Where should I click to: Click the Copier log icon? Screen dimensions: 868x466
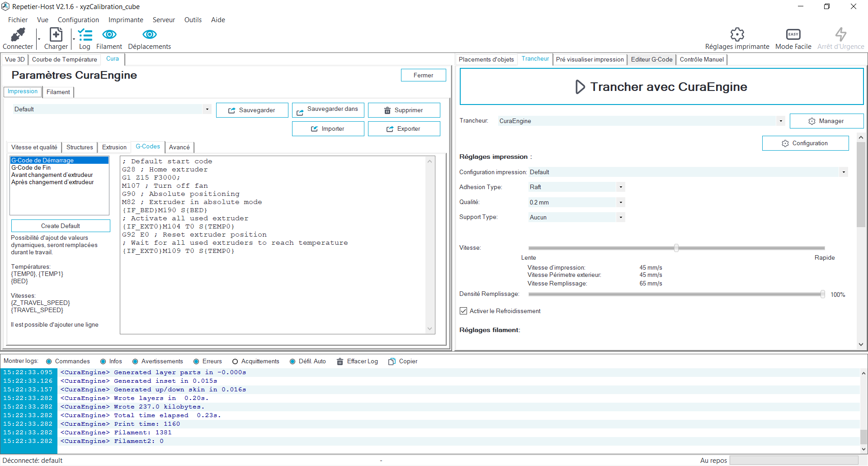pos(392,361)
